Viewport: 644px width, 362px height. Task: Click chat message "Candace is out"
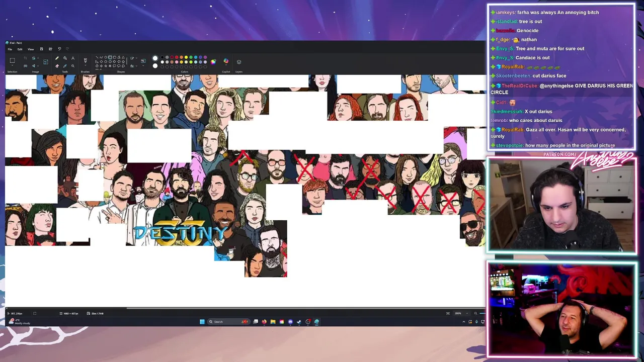[532, 57]
